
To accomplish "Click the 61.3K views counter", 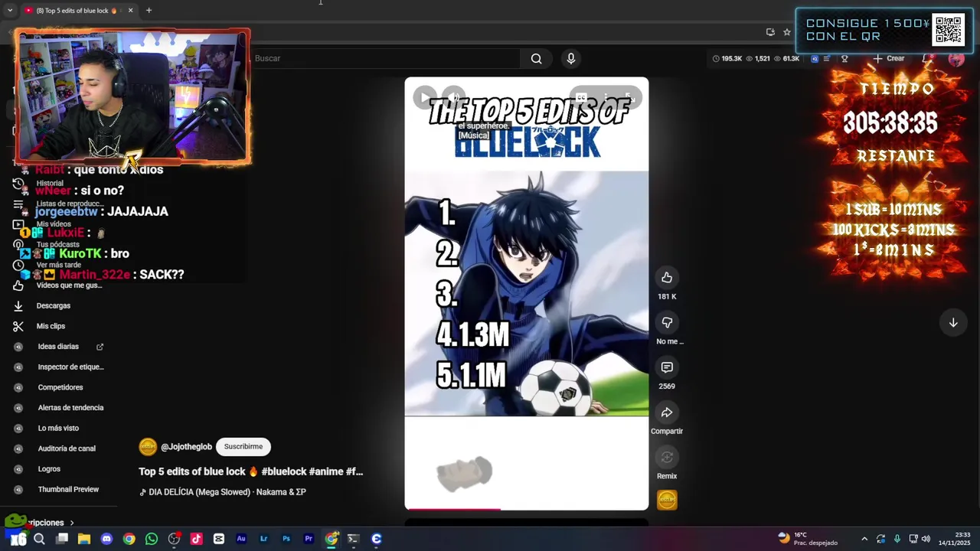I will pyautogui.click(x=786, y=58).
